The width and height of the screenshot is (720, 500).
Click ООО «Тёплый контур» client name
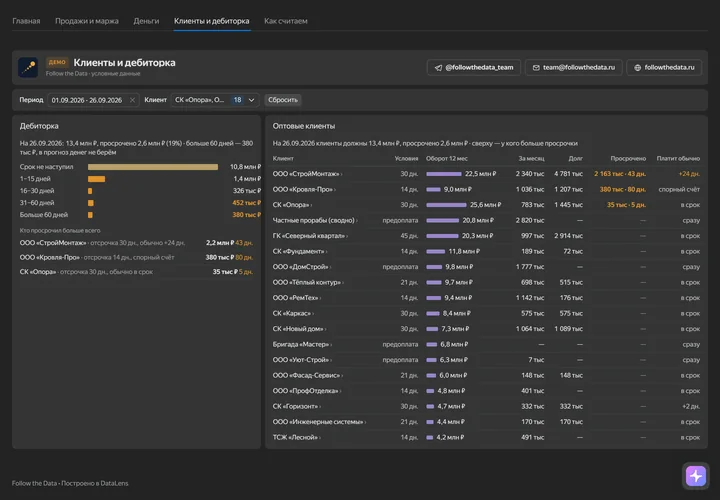pyautogui.click(x=307, y=282)
